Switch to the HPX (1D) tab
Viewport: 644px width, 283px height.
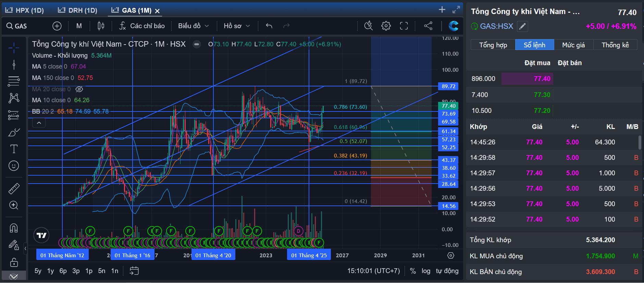pyautogui.click(x=24, y=10)
